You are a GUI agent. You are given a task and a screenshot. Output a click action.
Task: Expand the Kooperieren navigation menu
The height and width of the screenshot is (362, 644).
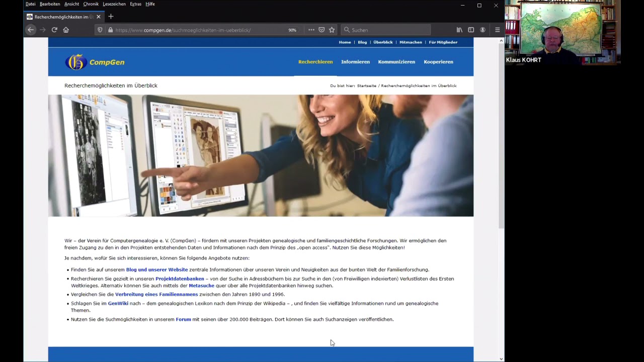[x=438, y=62]
